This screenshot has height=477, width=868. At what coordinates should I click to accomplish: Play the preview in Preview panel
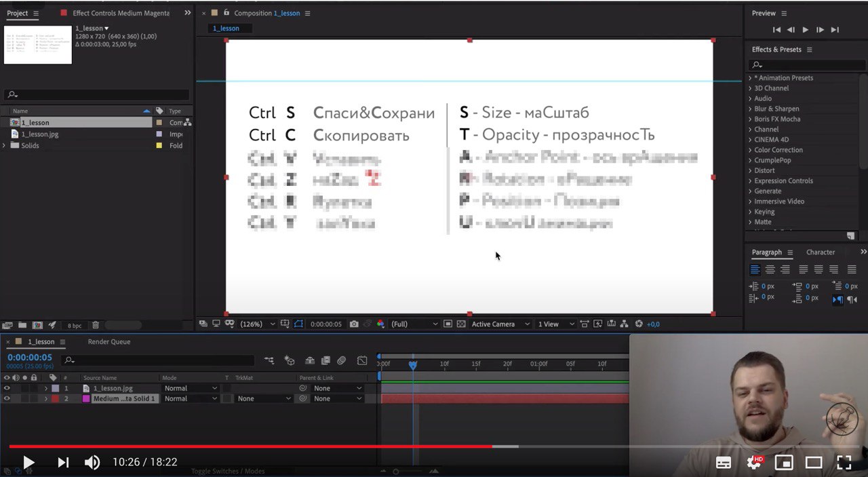(x=806, y=30)
